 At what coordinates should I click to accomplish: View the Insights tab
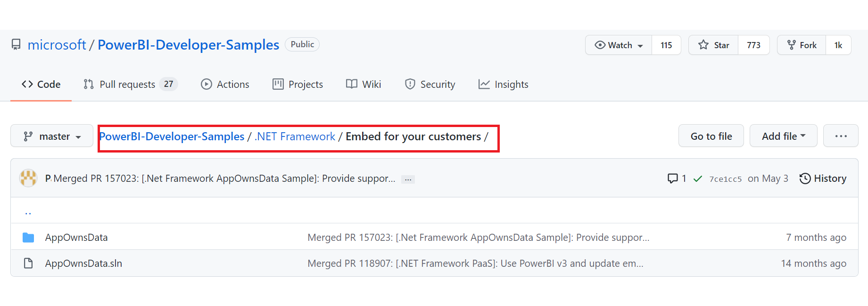click(504, 85)
